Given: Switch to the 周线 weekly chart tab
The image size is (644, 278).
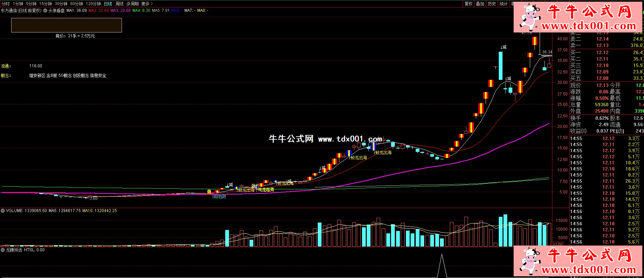Looking at the screenshot, I should tap(120, 4).
